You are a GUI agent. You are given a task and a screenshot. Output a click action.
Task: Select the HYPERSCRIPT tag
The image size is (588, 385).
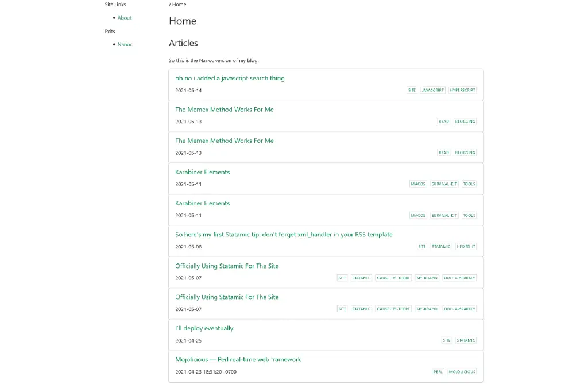pos(462,90)
